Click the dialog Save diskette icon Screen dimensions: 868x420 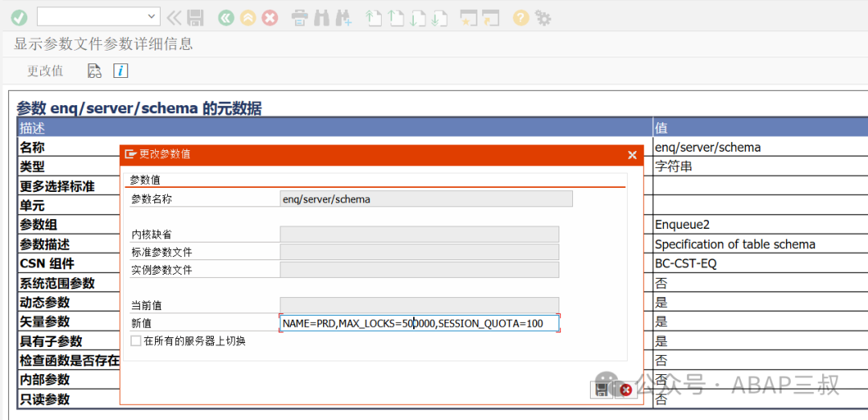tap(601, 390)
